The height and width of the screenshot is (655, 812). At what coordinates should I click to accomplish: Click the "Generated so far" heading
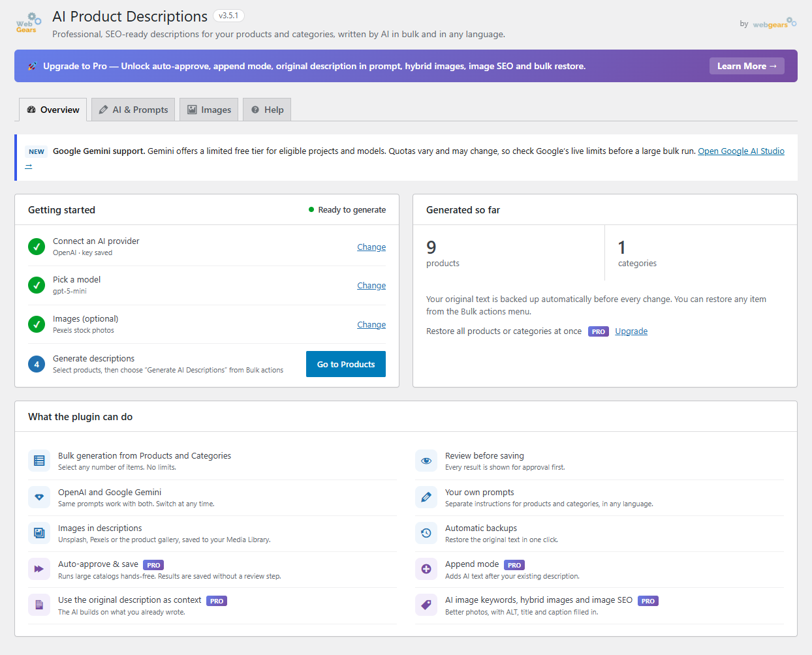coord(463,209)
